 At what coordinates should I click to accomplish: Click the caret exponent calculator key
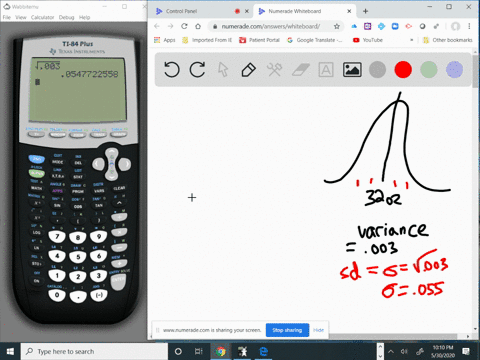pos(119,202)
